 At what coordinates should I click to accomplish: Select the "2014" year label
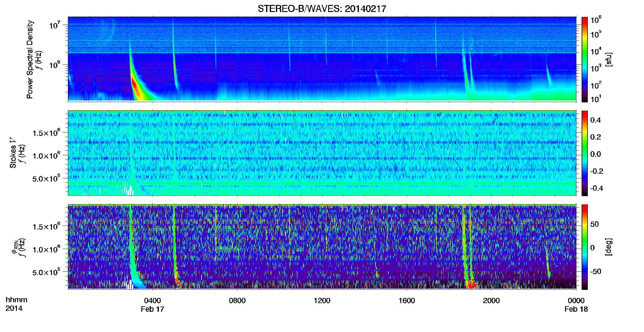click(14, 308)
